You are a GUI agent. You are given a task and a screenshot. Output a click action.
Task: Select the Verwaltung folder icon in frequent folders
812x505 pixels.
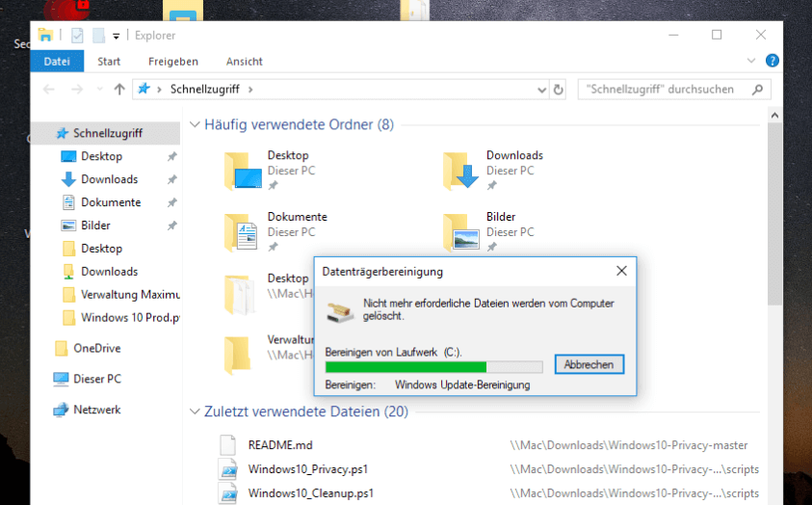click(x=237, y=356)
